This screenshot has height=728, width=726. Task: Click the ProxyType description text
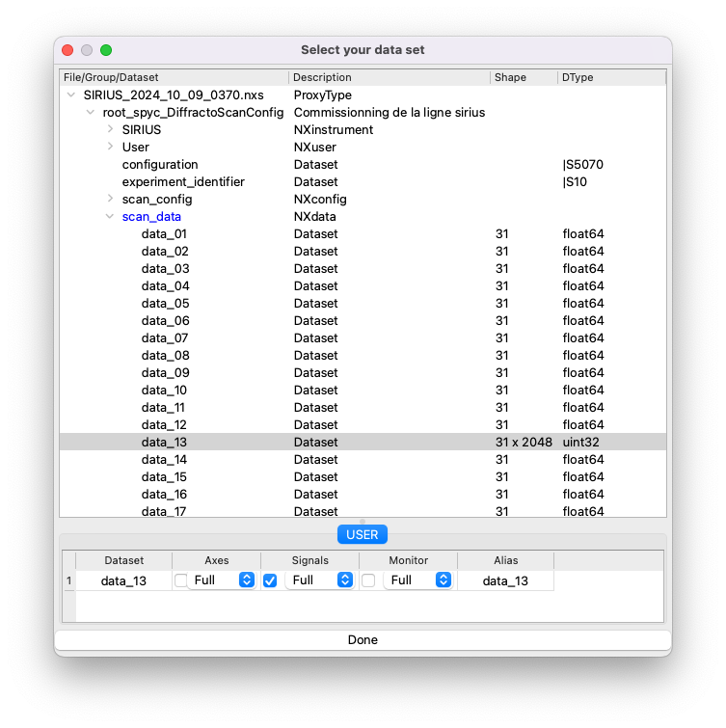(323, 95)
